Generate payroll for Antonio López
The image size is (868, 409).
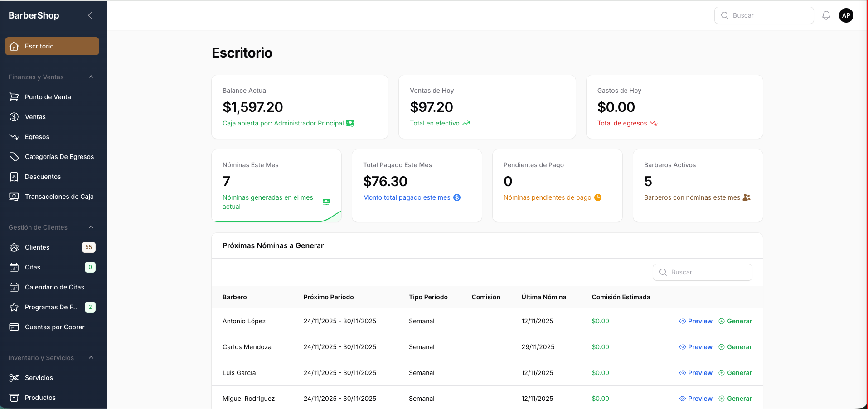735,321
